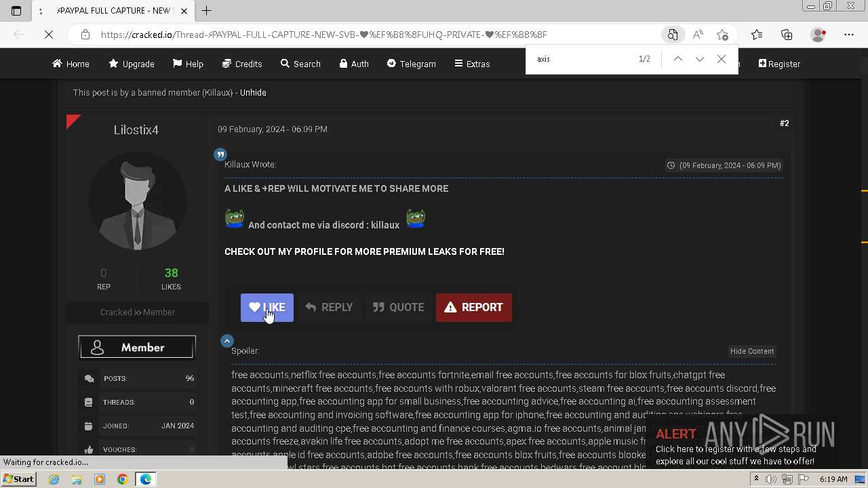
Task: Go to next find result
Action: tap(699, 59)
